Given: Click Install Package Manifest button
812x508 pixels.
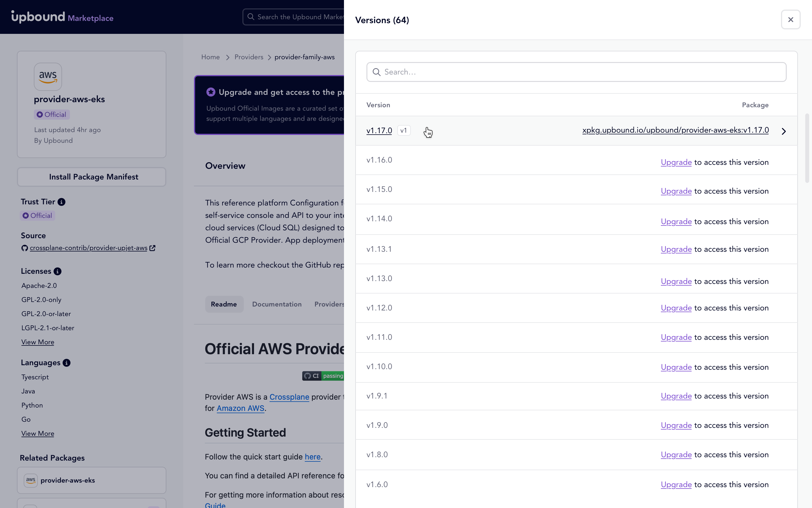Looking at the screenshot, I should [x=92, y=177].
